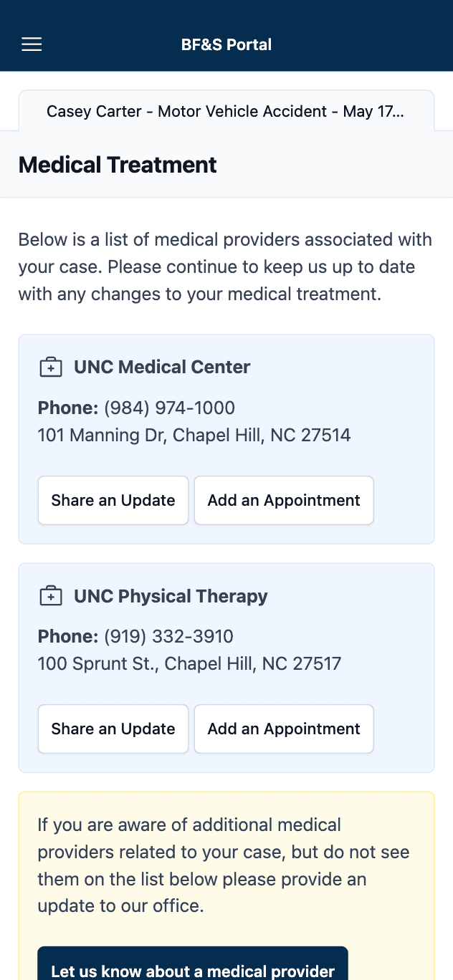
Task: Click the yellow additional providers notice text
Action: click(x=224, y=865)
